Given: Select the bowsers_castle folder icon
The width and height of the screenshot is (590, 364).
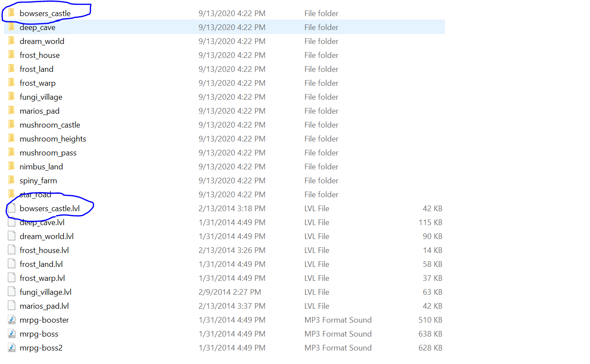Looking at the screenshot, I should (x=11, y=13).
